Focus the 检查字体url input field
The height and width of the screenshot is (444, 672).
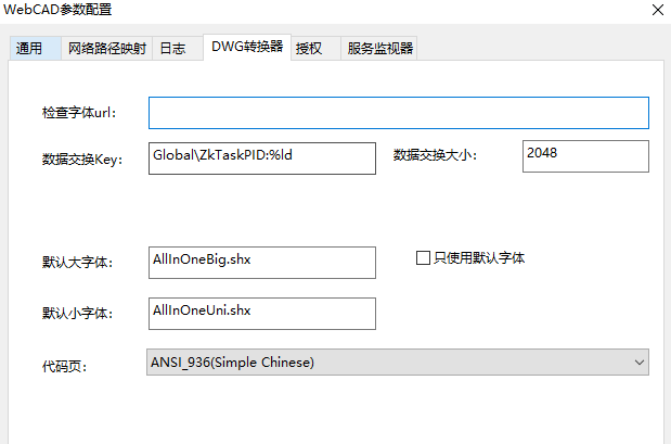(399, 113)
